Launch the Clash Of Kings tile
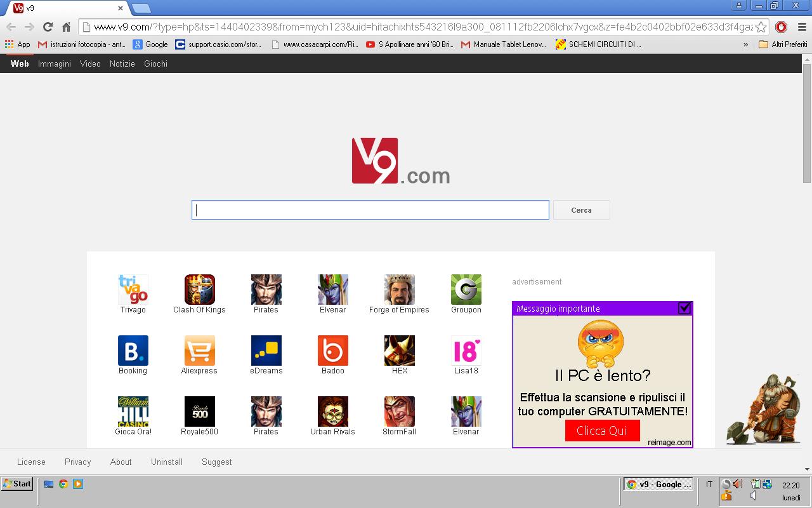 [199, 290]
